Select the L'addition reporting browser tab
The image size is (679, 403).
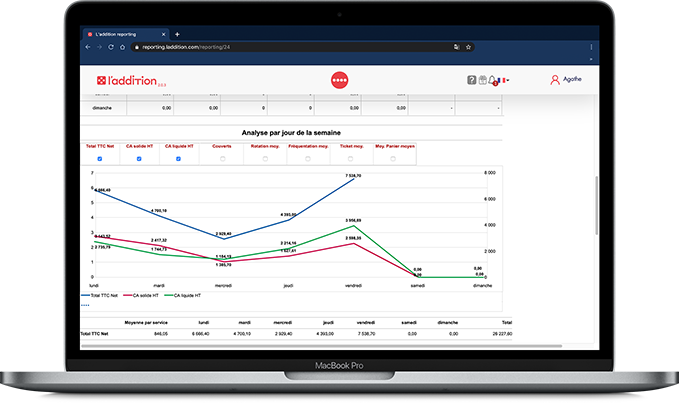[x=122, y=34]
